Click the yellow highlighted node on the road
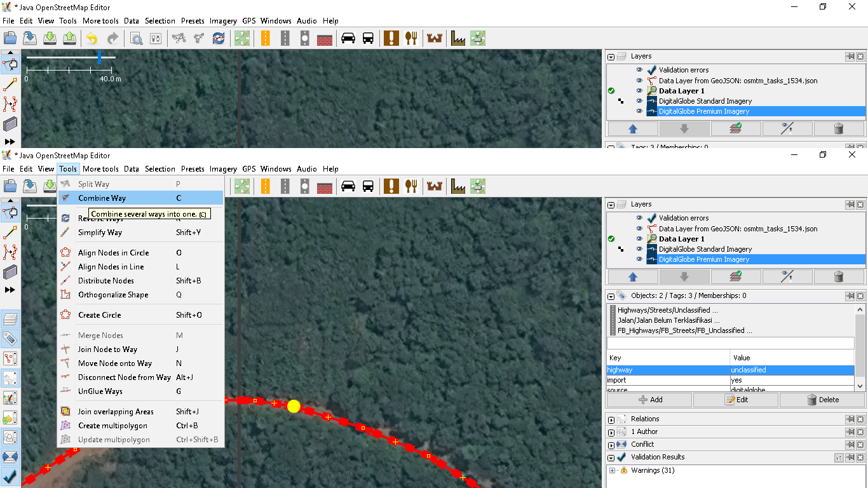This screenshot has width=868, height=488. 293,406
